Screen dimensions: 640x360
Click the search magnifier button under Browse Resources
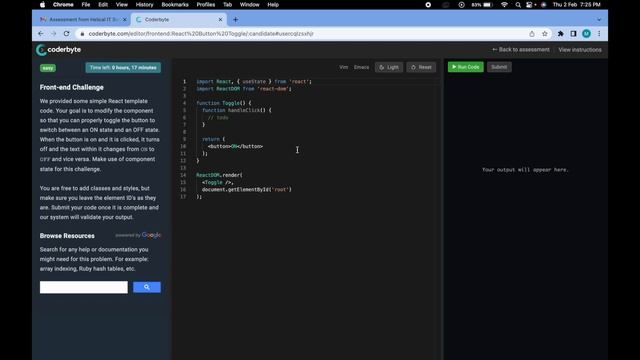(147, 287)
